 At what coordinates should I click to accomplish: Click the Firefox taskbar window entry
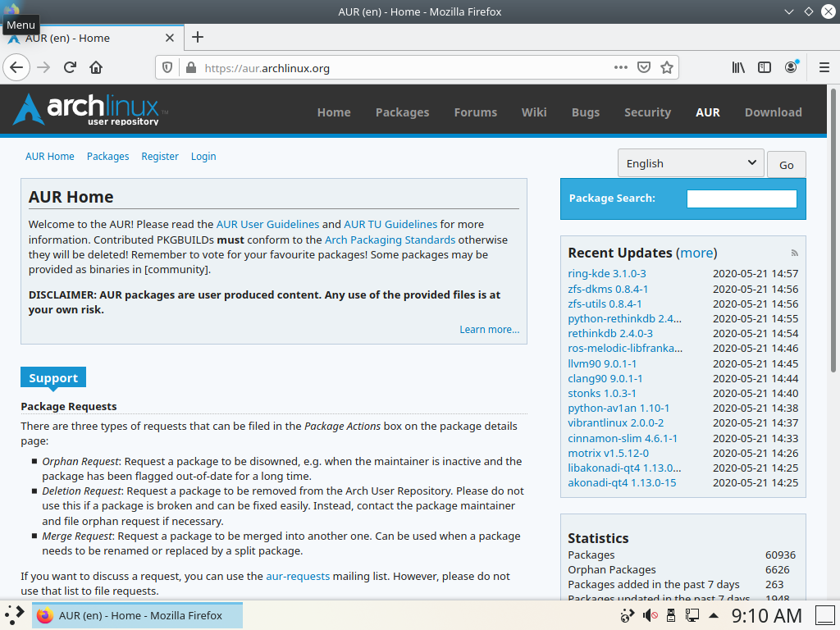point(138,615)
